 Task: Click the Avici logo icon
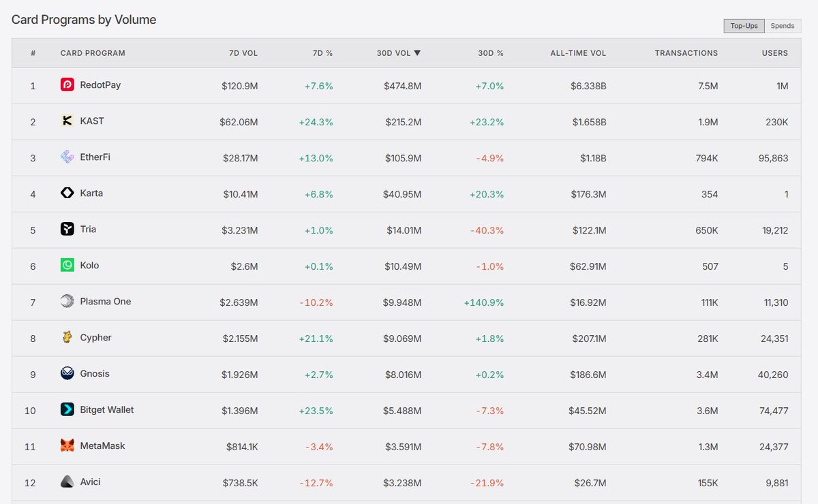(x=67, y=482)
